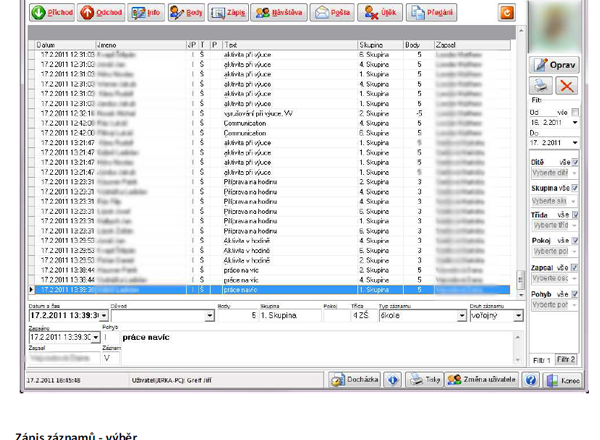
Task: Open the Info toolbar button
Action: click(146, 13)
